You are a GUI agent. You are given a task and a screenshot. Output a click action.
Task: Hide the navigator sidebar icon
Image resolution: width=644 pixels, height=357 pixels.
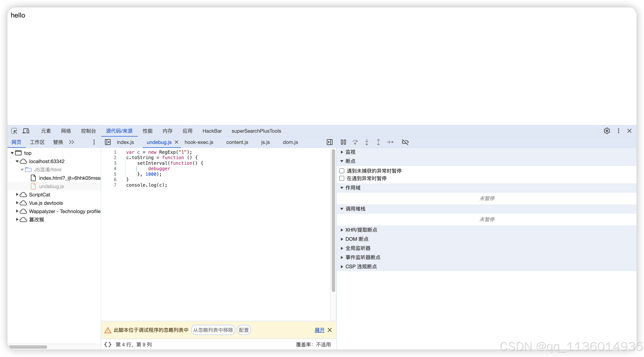[108, 142]
